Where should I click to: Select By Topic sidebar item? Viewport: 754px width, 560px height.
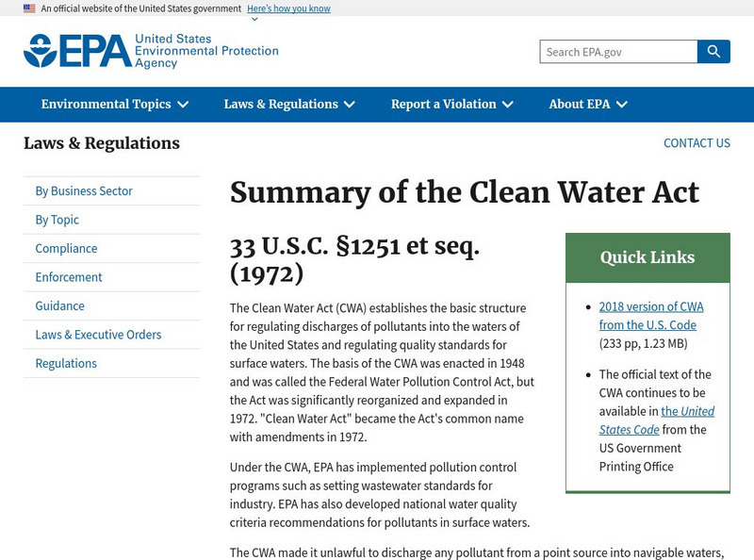click(x=57, y=220)
